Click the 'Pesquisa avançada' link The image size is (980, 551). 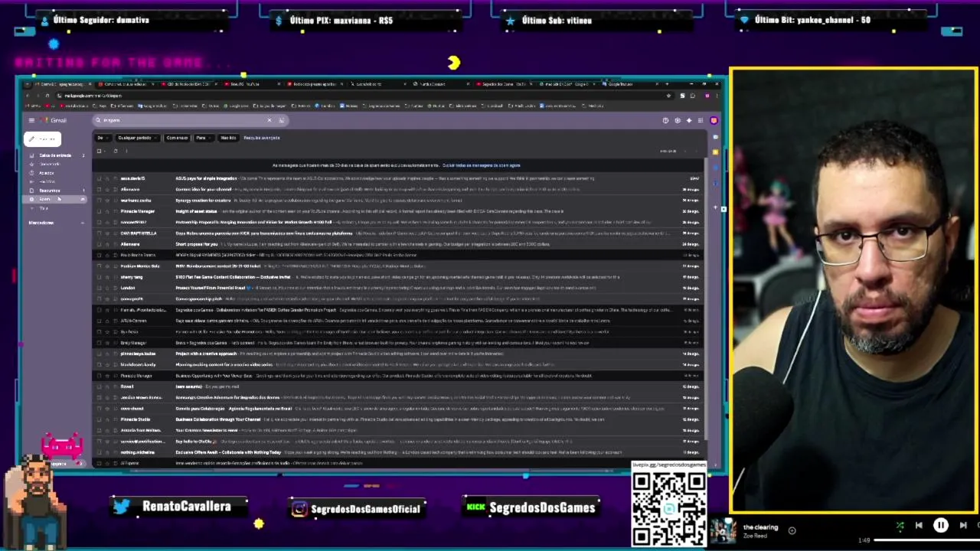[262, 138]
